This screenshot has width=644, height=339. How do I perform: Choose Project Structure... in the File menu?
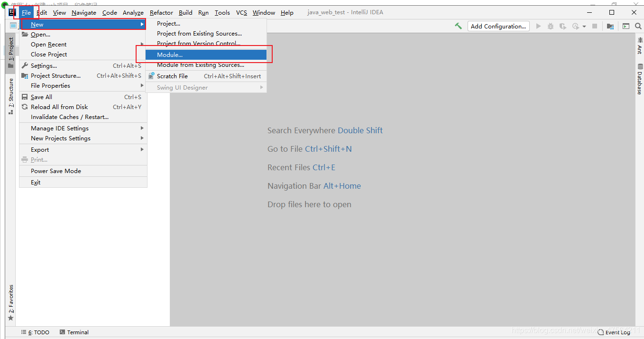(x=83, y=75)
